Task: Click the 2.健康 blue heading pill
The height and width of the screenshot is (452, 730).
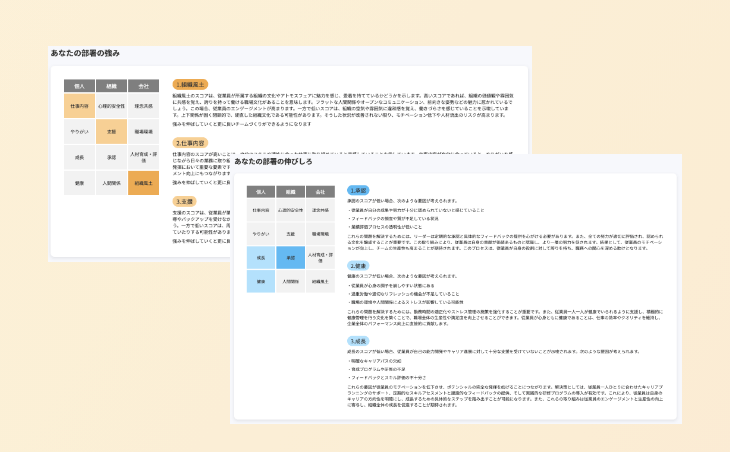Action: [x=358, y=266]
